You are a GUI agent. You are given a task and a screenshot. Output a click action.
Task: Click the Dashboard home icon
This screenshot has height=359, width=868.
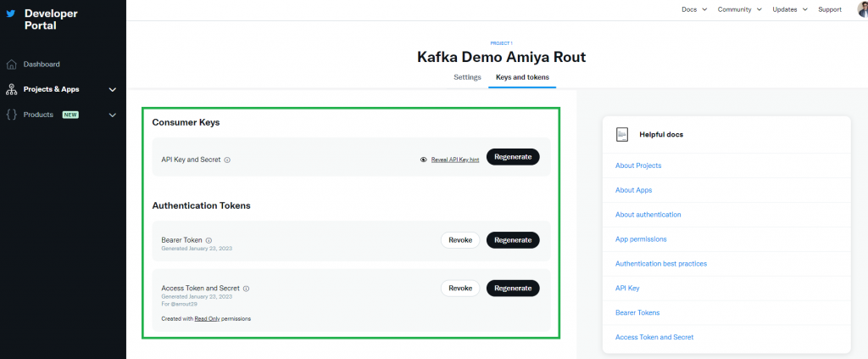point(11,65)
